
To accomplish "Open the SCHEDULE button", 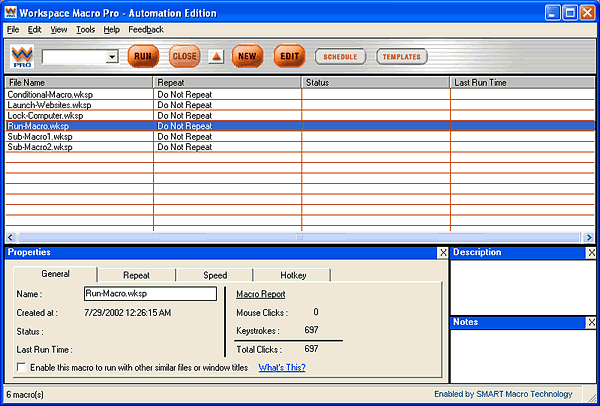I will pyautogui.click(x=340, y=57).
